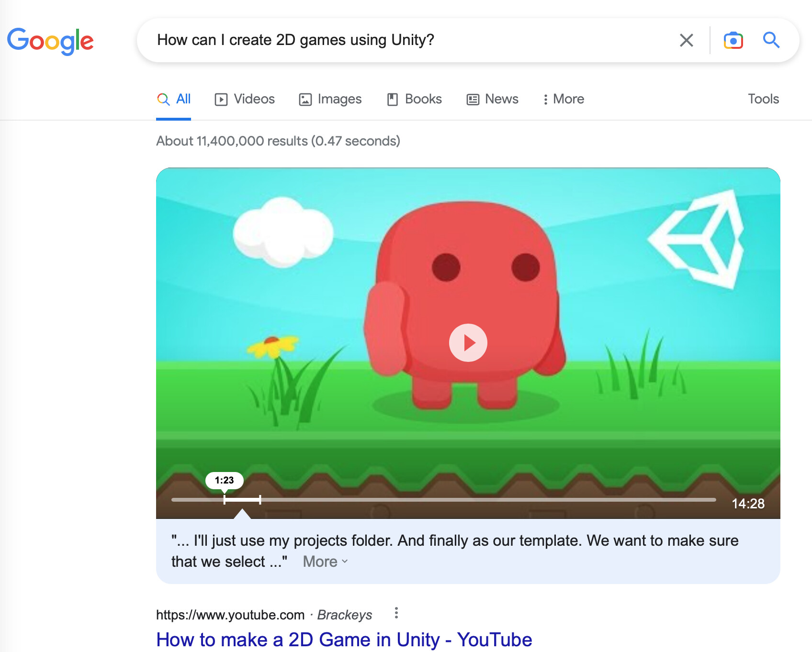Open the More search categories menu
The height and width of the screenshot is (652, 812).
coord(563,99)
